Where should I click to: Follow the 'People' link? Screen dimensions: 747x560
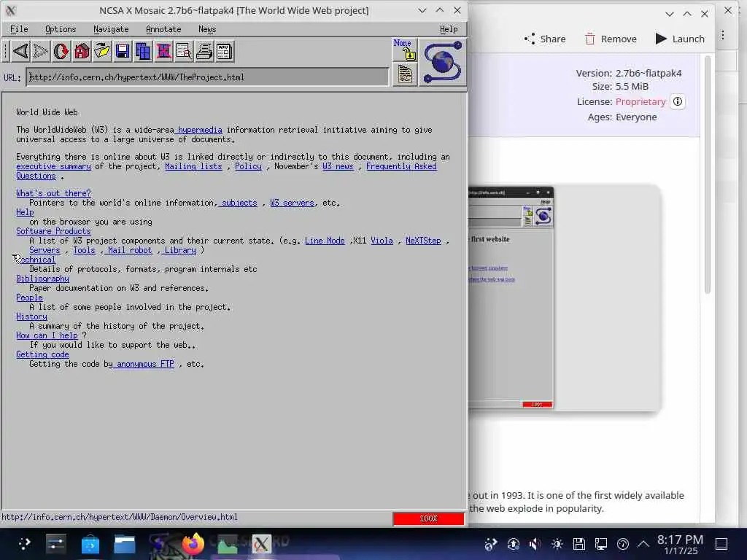pos(29,297)
